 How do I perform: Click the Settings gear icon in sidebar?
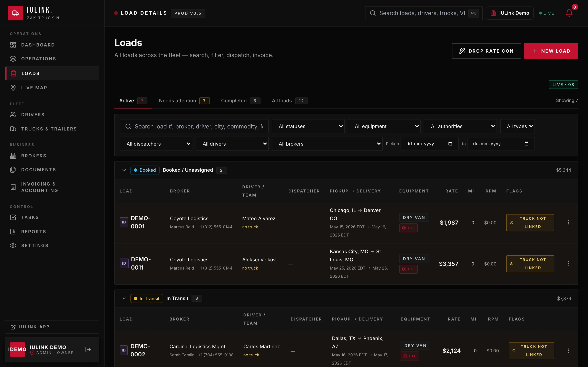13,245
